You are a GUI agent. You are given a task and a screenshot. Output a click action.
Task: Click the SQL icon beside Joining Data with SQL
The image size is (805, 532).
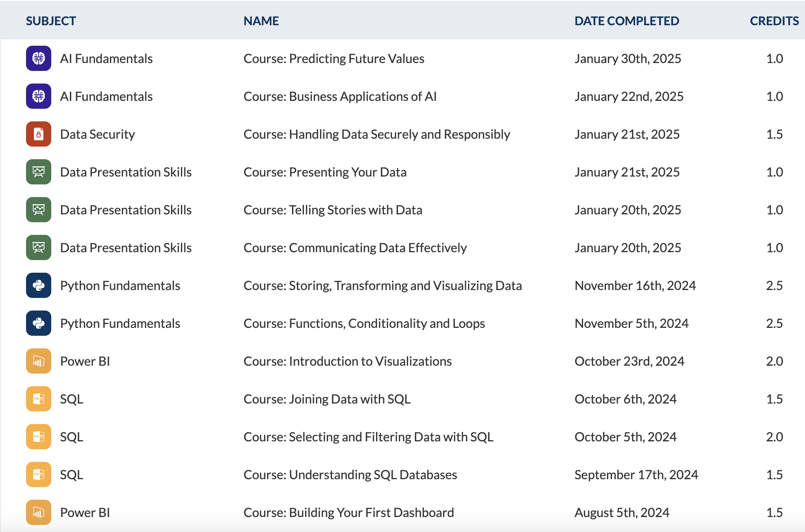(39, 399)
